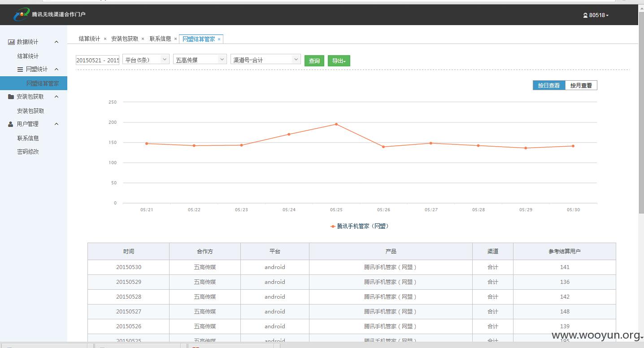Collapse the 数据统计 sidebar section
644x348 pixels.
(57, 42)
